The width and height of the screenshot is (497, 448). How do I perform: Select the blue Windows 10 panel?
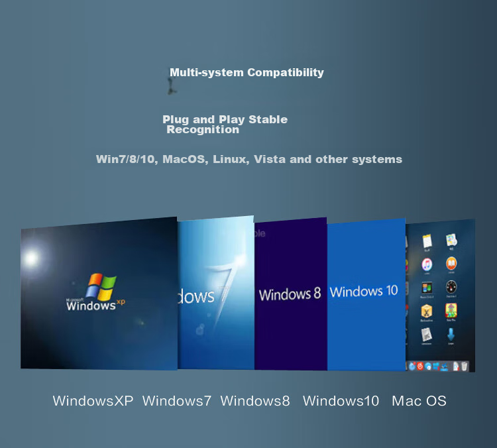coord(366,294)
